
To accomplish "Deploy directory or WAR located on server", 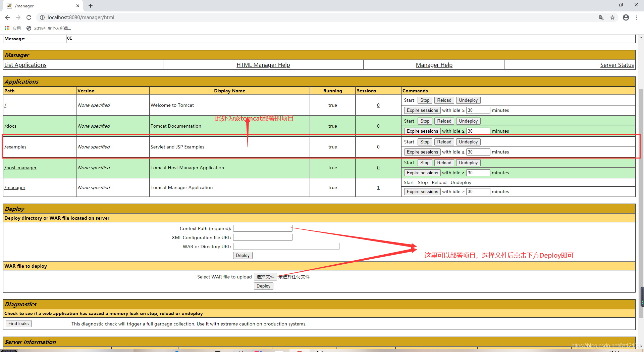I will 243,256.
